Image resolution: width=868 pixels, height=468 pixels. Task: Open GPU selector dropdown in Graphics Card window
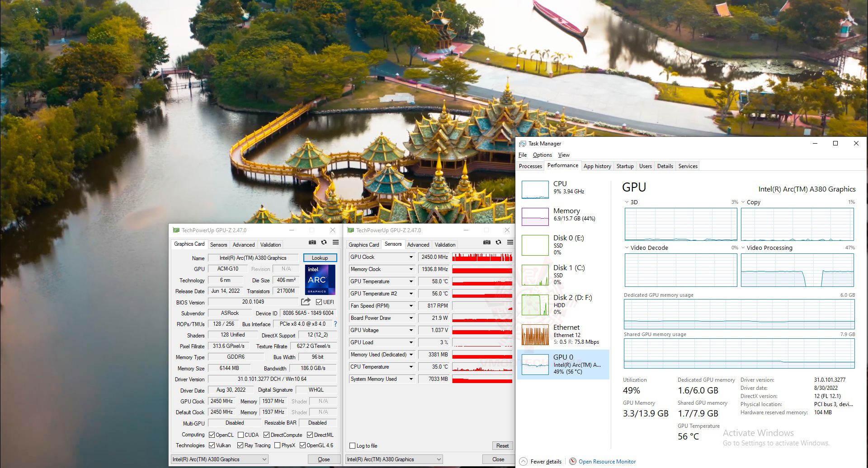(220, 459)
